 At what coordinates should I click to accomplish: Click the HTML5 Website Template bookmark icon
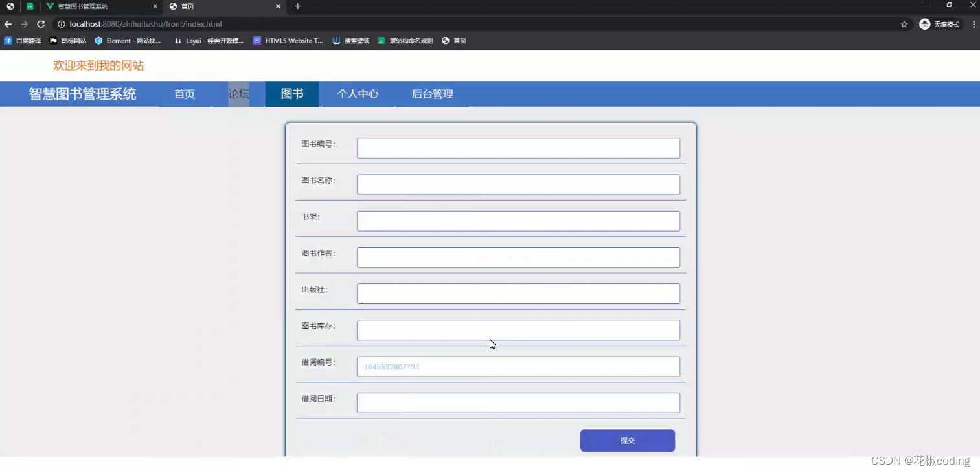tap(256, 40)
